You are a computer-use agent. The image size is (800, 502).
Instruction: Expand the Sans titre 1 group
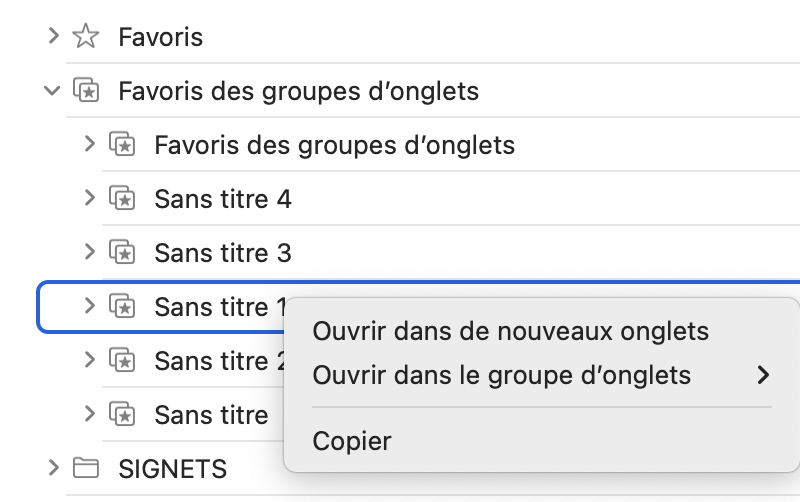pyautogui.click(x=90, y=307)
